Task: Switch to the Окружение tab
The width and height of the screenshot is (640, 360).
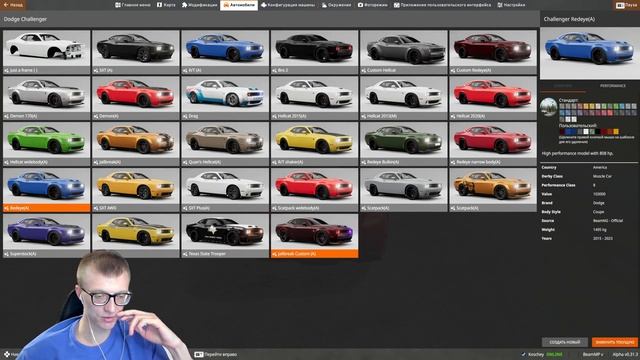Action: [x=336, y=5]
